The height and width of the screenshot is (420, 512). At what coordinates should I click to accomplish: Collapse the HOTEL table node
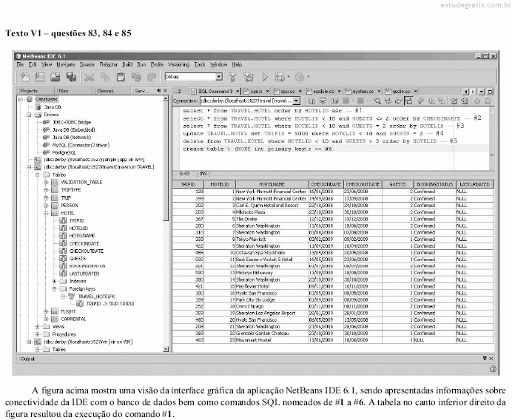coord(46,213)
